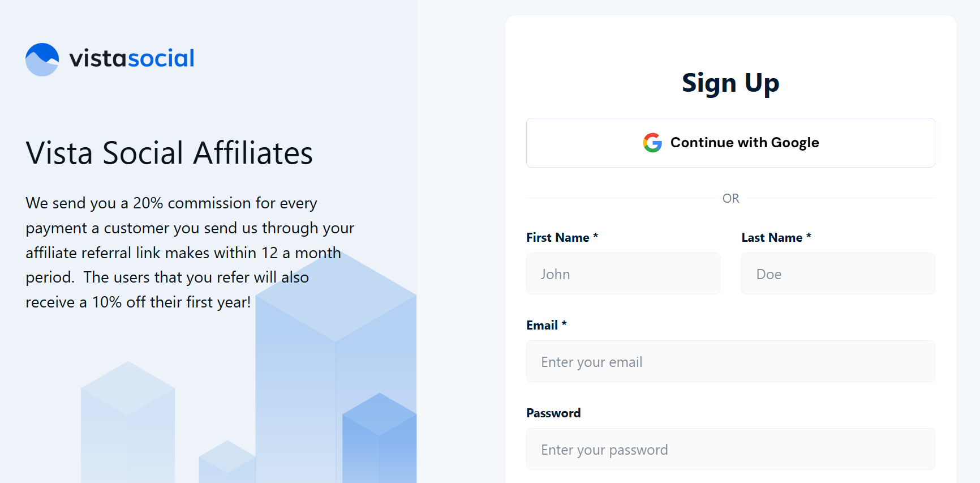Click the First Name label
Screen dimensions: 980x483
[x=558, y=238]
